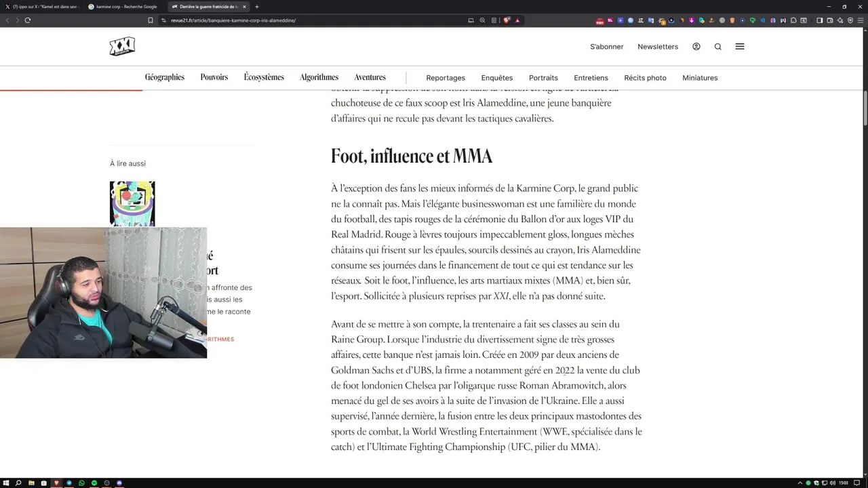Viewport: 868px width, 488px height.
Task: Open the site search magnifier
Action: (717, 47)
